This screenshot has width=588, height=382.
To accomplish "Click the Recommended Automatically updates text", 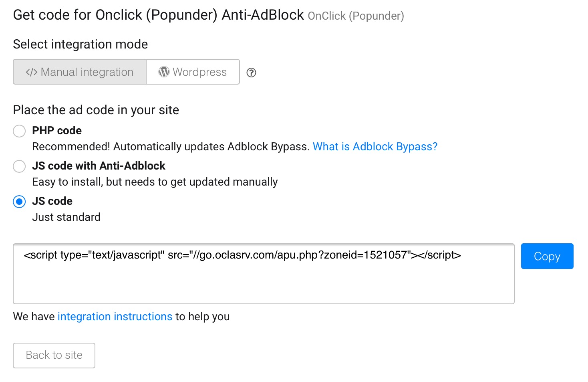I will 171,147.
